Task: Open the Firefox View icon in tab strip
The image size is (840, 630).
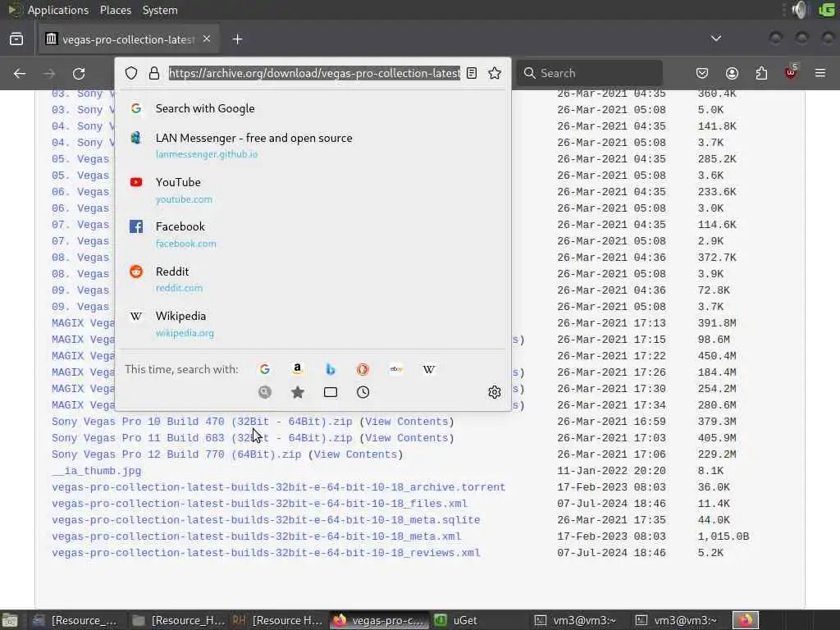Action: coord(16,39)
